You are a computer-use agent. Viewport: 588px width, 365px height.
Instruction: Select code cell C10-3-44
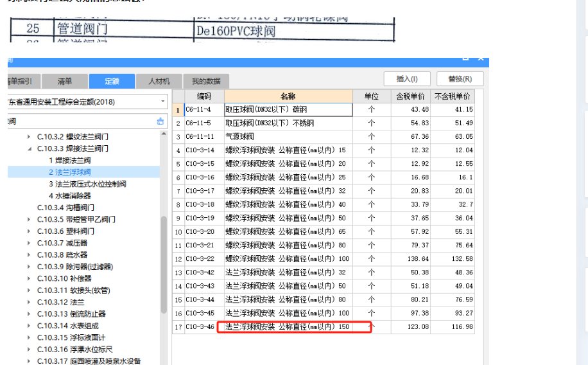(x=204, y=299)
